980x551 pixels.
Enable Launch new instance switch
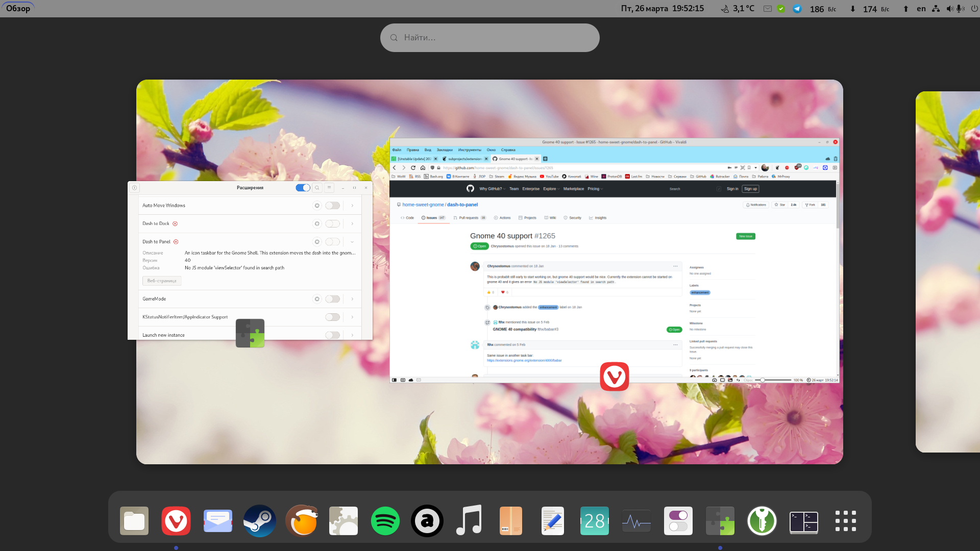pyautogui.click(x=333, y=335)
